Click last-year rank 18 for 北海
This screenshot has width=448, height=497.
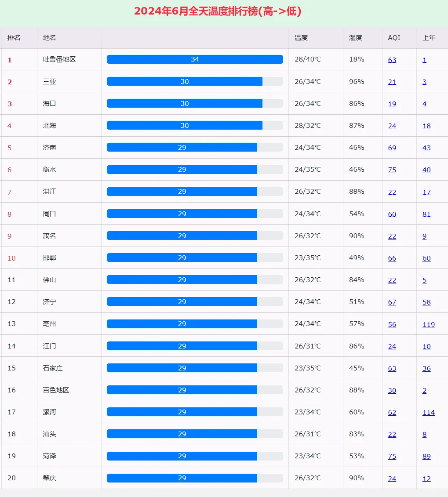click(x=426, y=126)
